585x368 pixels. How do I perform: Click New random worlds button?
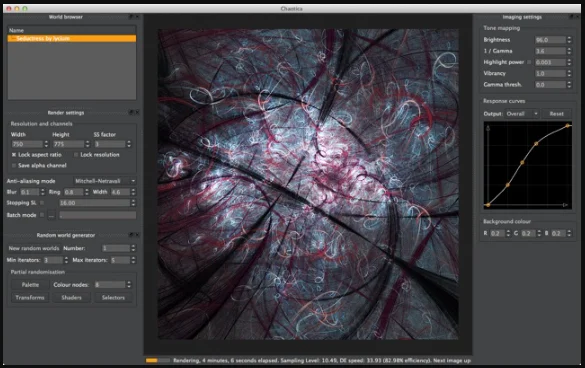point(34,248)
